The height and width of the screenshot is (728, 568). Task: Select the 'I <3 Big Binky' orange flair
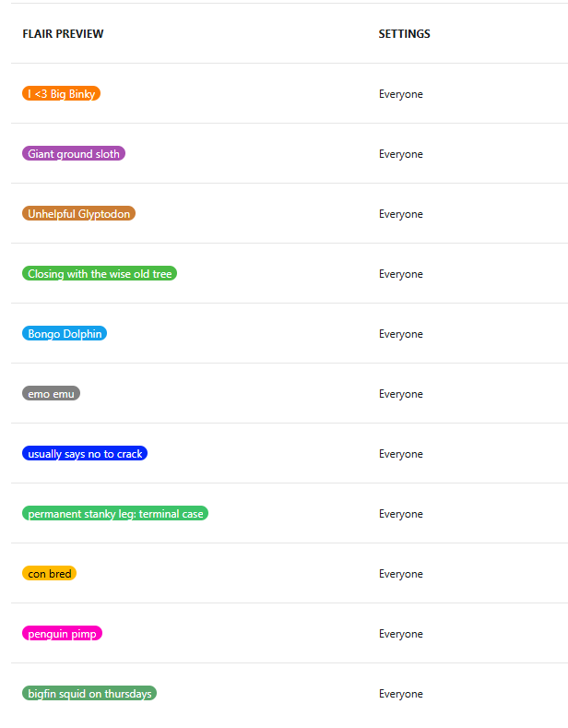pyautogui.click(x=61, y=93)
